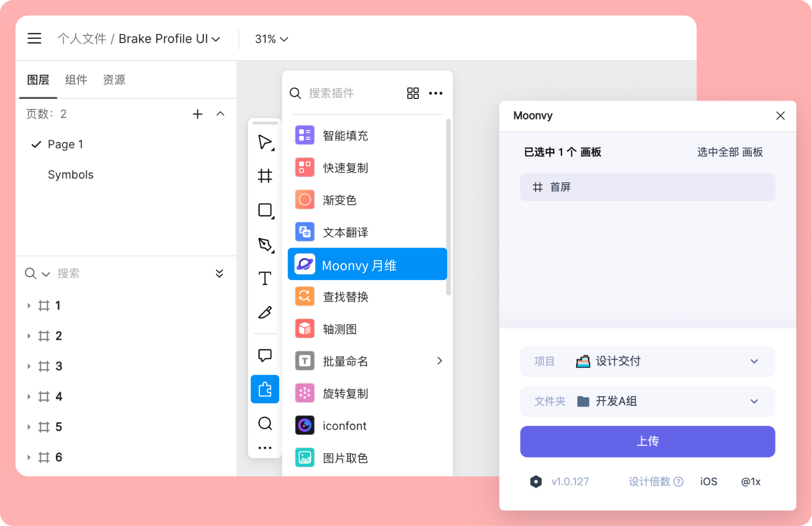Image resolution: width=812 pixels, height=526 pixels.
Task: Expand frame 6 in layer tree
Action: (29, 457)
